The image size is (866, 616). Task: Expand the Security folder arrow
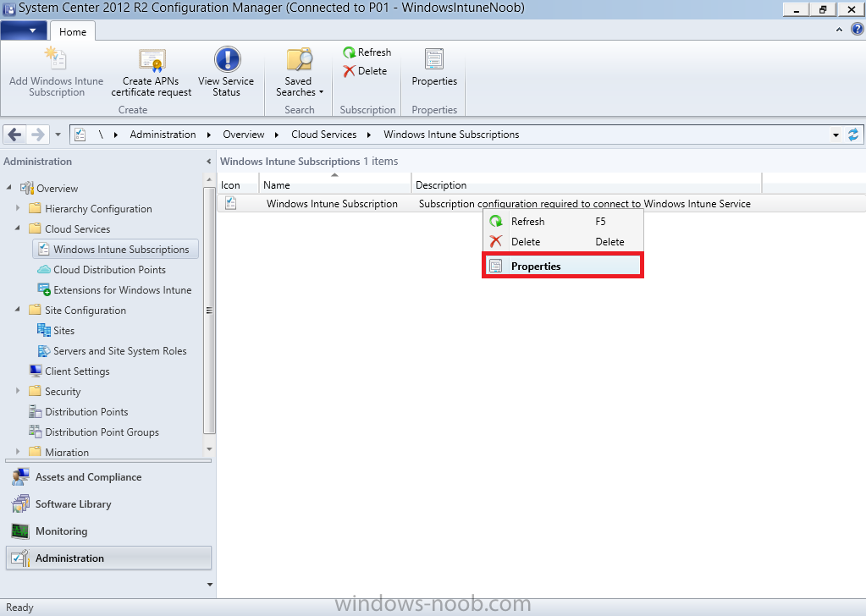(18, 391)
